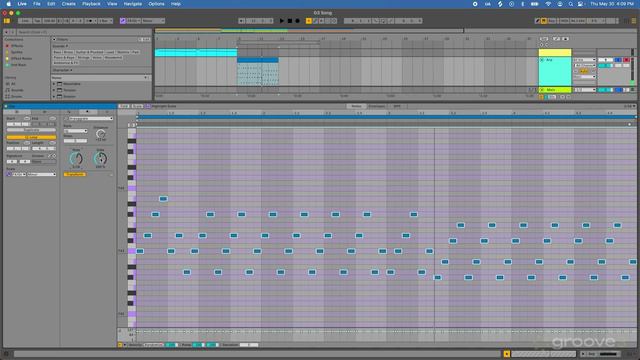This screenshot has width=640, height=360.
Task: Toggle the purple Scale Mode icon in control bar
Action: (x=122, y=21)
